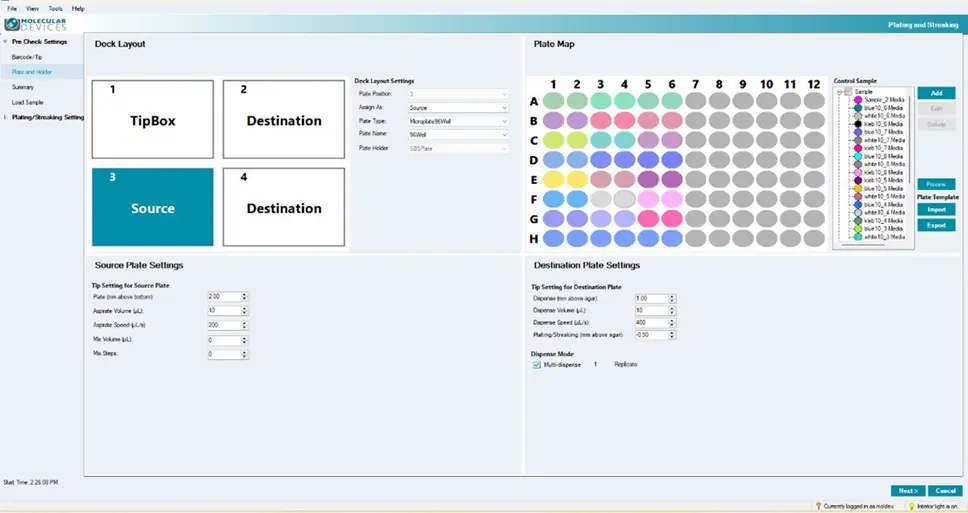Collapse the Sample tree root

click(840, 91)
